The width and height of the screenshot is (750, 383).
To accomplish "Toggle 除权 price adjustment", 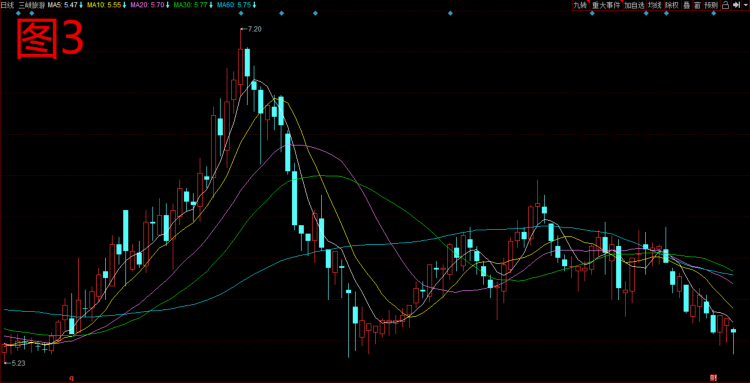I will 672,5.
